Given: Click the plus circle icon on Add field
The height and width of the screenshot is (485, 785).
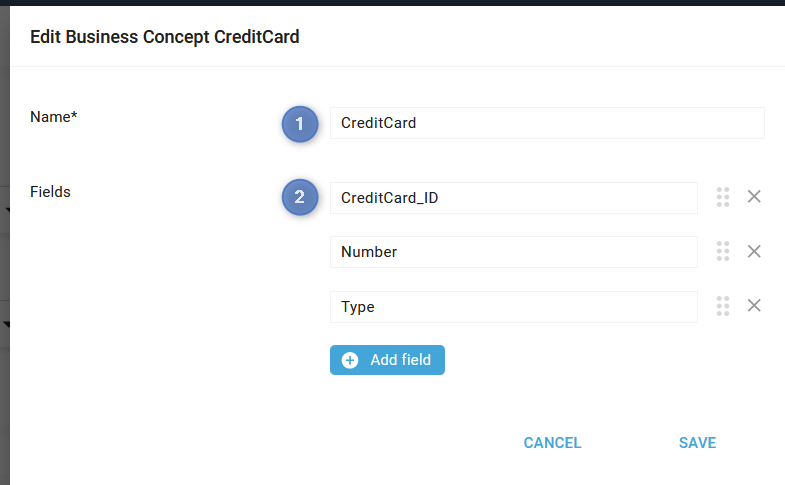Looking at the screenshot, I should [x=350, y=360].
